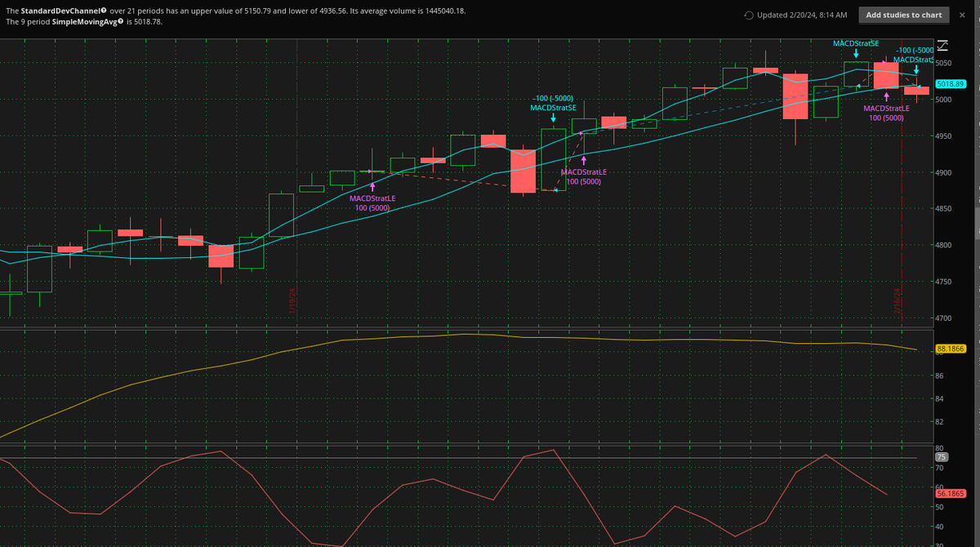The height and width of the screenshot is (547, 980).
Task: Select the pink 56.1865 oscillator value label
Action: [x=952, y=493]
